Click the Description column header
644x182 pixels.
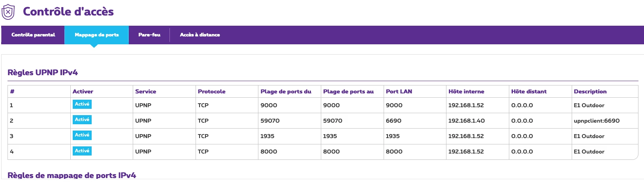(590, 91)
